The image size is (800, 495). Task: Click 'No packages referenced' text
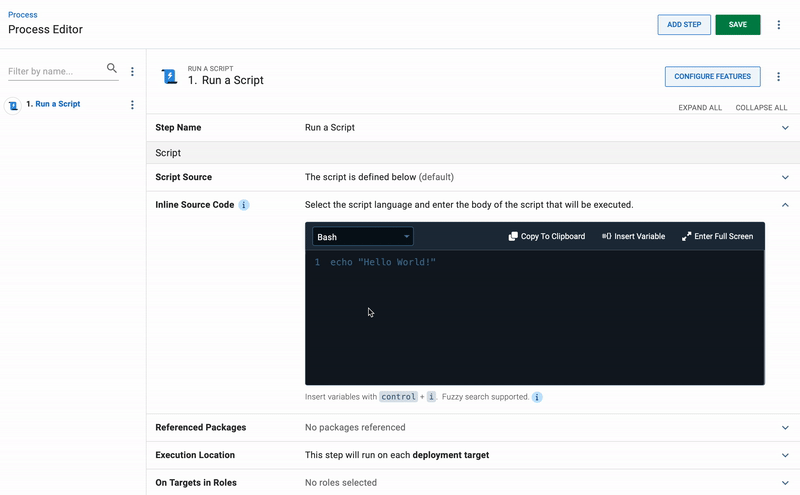click(355, 427)
